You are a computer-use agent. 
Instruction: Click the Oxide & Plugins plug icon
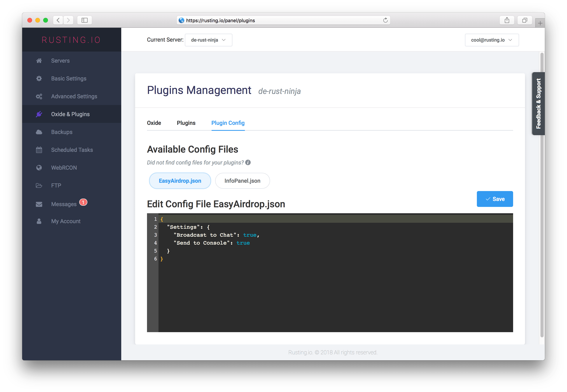click(x=39, y=114)
